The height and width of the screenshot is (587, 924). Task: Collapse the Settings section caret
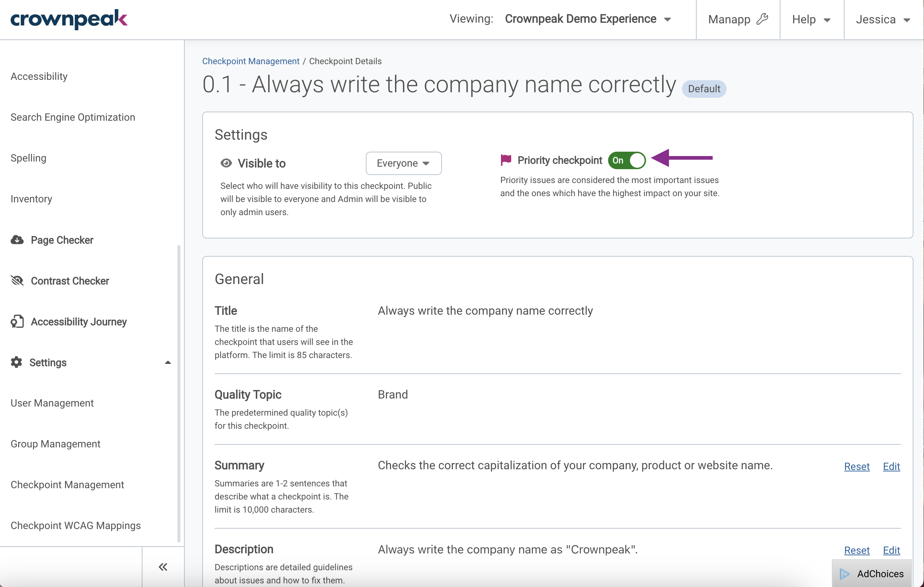tap(168, 362)
